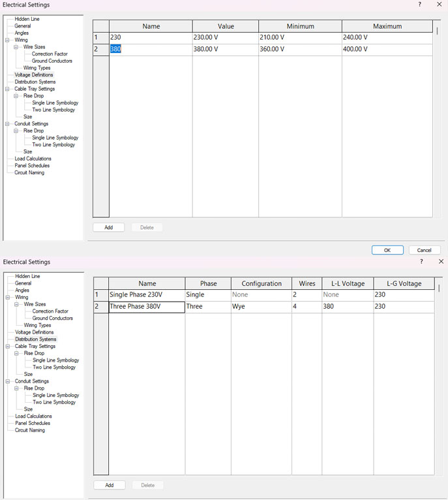
Task: Click the highlighted 380 name field
Action: pyautogui.click(x=116, y=49)
